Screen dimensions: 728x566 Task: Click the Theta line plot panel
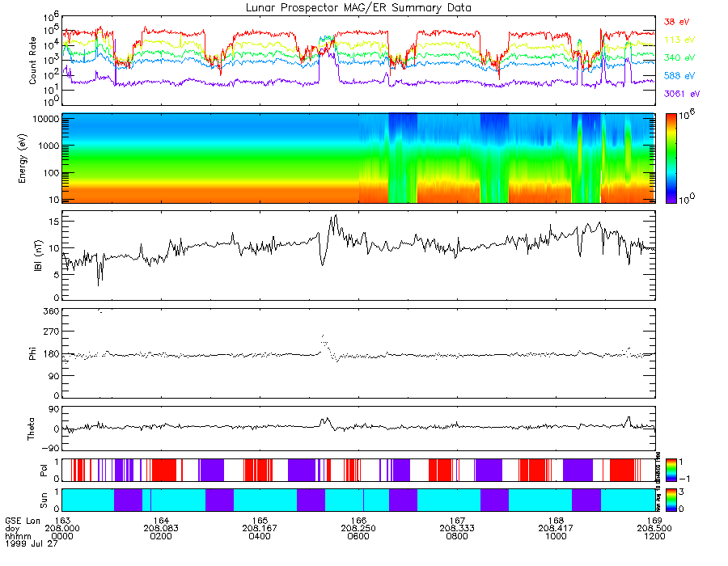click(359, 429)
